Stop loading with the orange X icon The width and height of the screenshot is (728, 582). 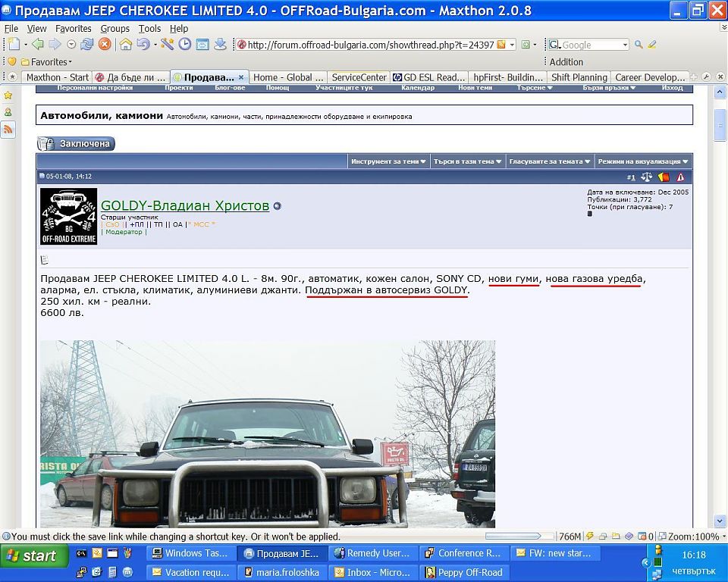tap(105, 45)
